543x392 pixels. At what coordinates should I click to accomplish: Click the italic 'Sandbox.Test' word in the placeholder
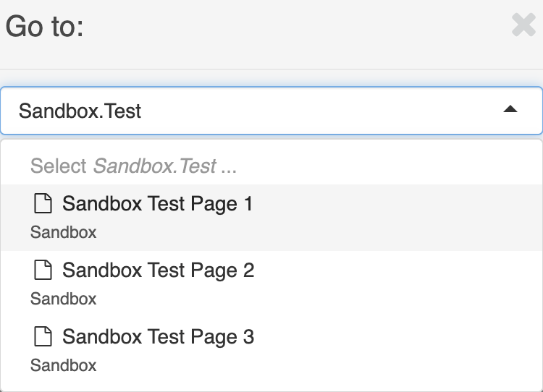[155, 166]
